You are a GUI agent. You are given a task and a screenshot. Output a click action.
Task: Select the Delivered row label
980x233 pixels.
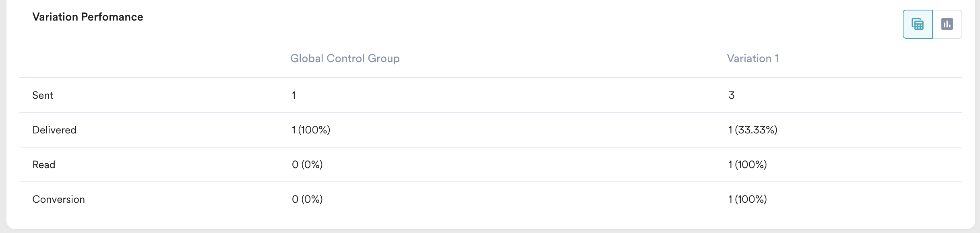(54, 130)
